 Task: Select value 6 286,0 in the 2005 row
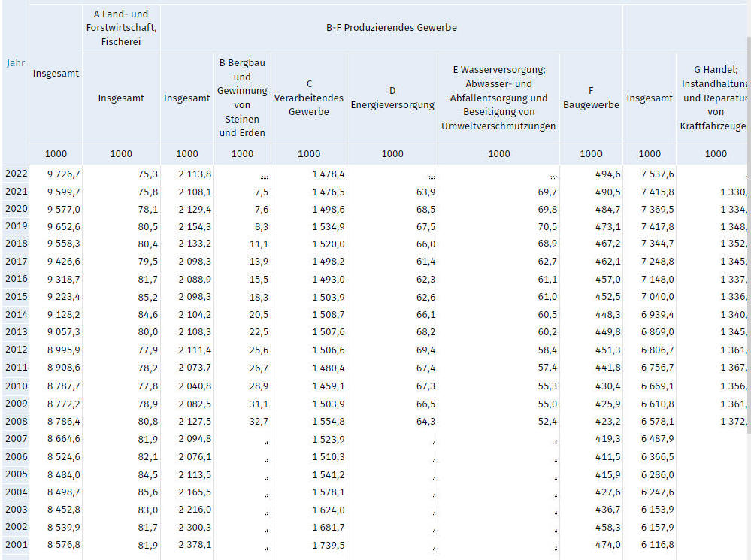[x=657, y=475]
